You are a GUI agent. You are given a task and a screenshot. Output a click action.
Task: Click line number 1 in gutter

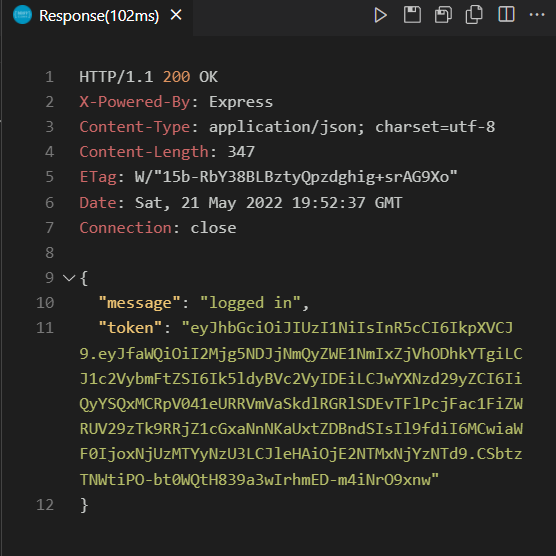point(50,77)
